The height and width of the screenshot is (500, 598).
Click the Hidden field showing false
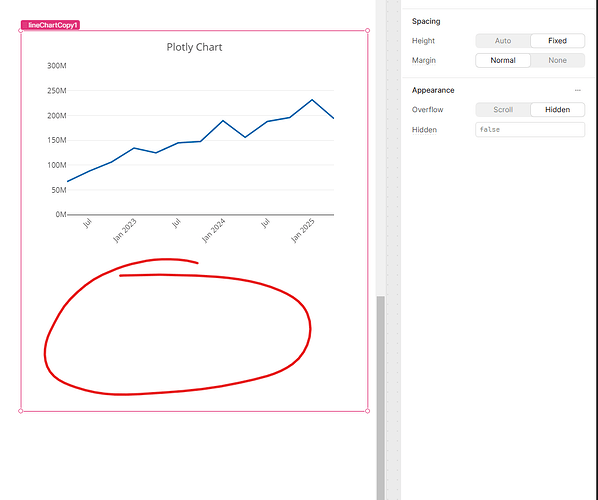tap(530, 130)
